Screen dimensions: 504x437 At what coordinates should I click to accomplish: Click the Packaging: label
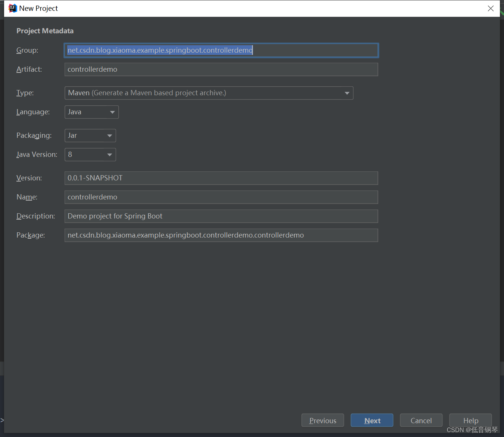point(34,136)
